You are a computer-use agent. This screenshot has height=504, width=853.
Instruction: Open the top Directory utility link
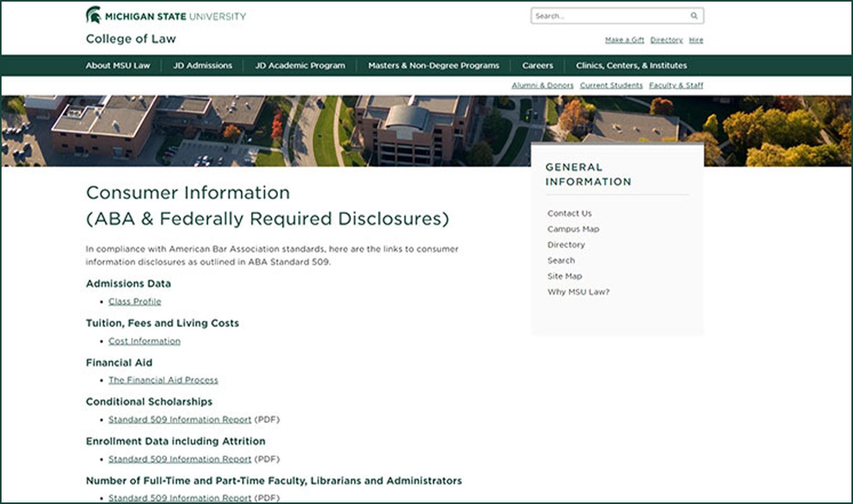pos(666,40)
